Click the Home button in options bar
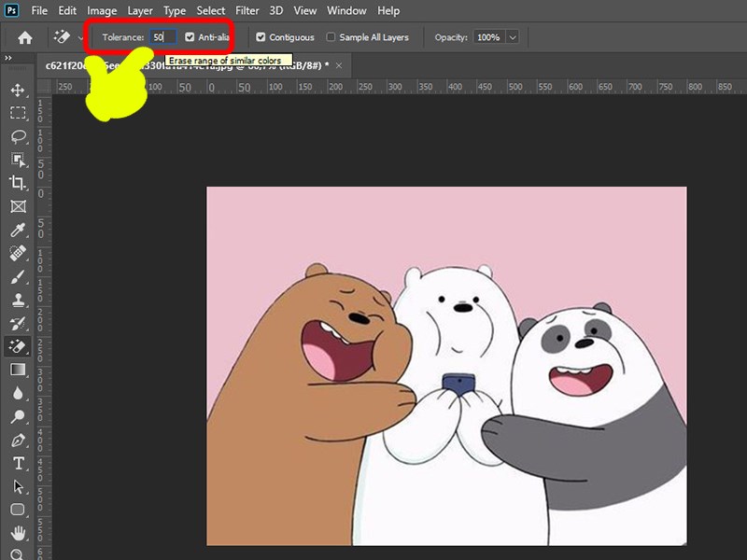The width and height of the screenshot is (747, 560). coord(24,37)
